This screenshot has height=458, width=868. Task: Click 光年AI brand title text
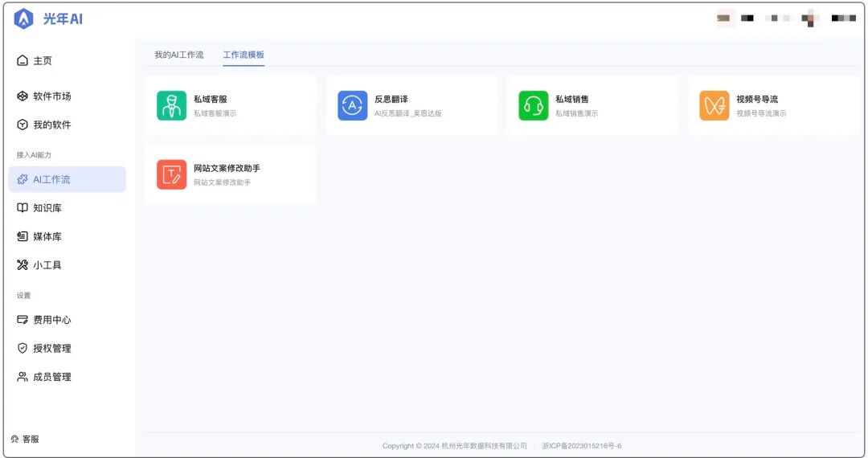tap(63, 18)
